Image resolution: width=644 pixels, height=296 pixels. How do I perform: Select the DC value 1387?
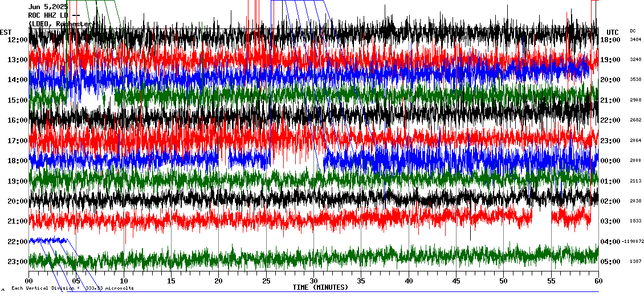tap(635, 262)
